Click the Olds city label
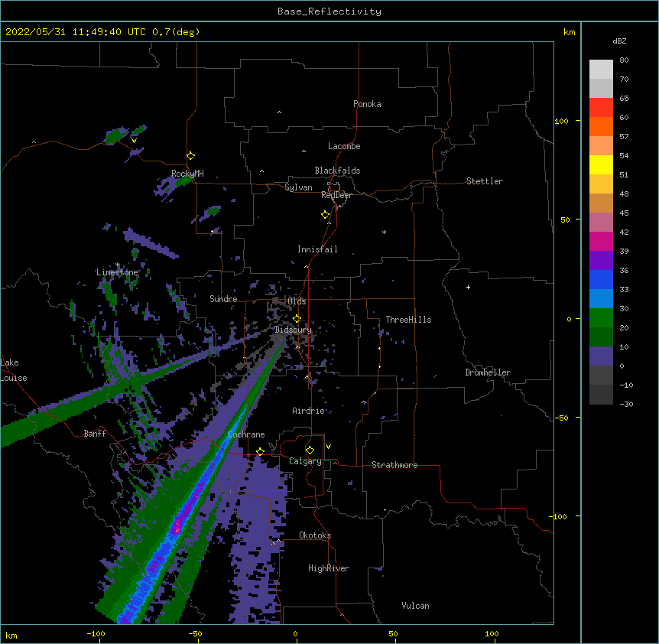This screenshot has height=644, width=659. 297,301
